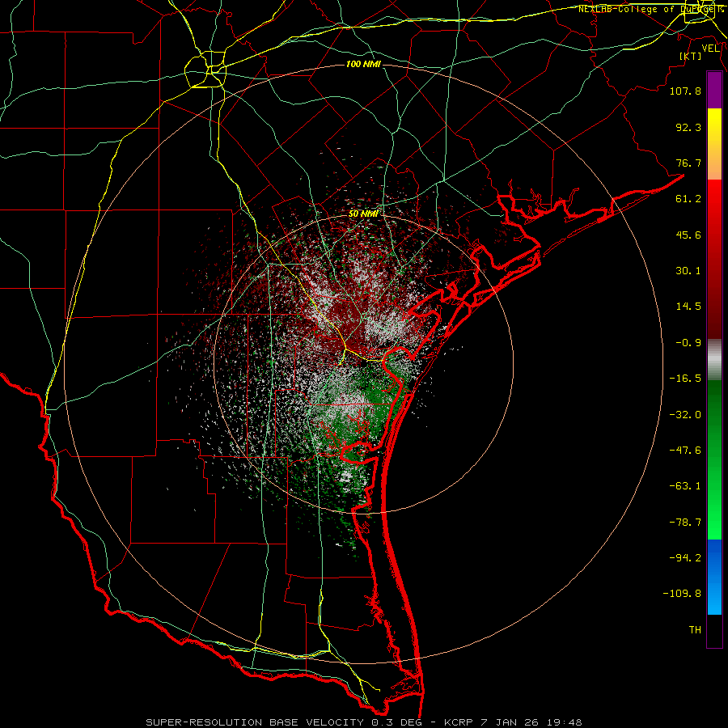Image resolution: width=728 pixels, height=728 pixels.
Task: Select the 45.6 legend value
Action: (x=688, y=235)
